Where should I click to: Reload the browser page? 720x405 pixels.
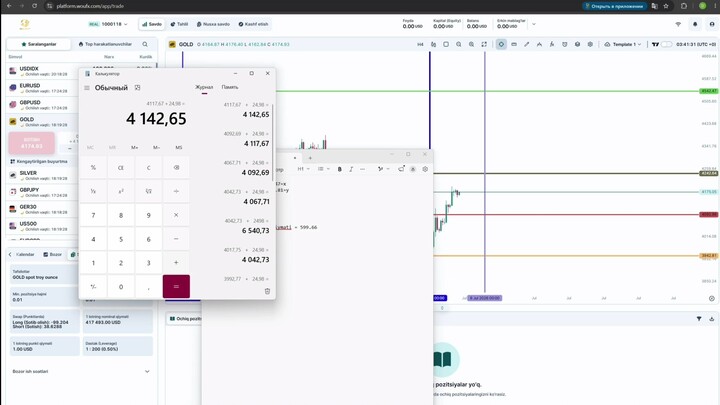[x=34, y=6]
